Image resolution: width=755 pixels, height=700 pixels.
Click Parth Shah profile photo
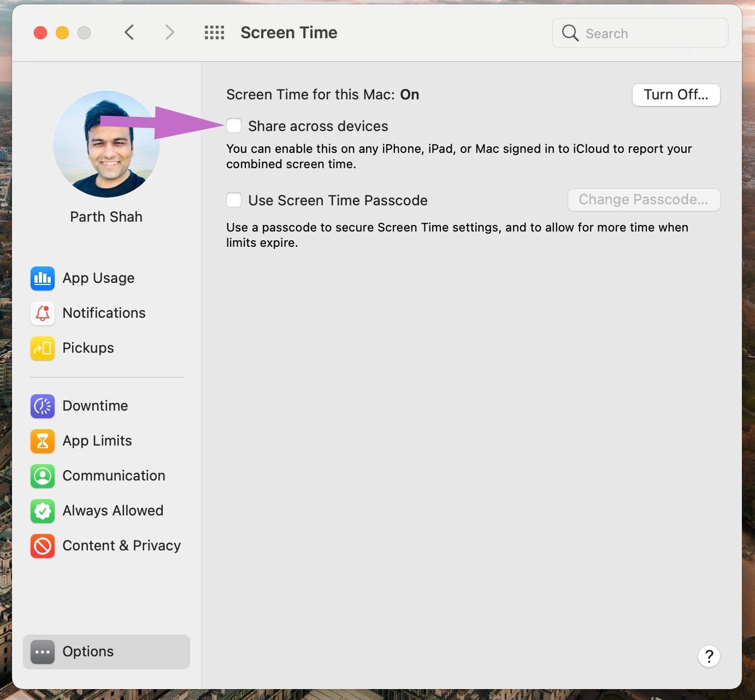click(107, 144)
